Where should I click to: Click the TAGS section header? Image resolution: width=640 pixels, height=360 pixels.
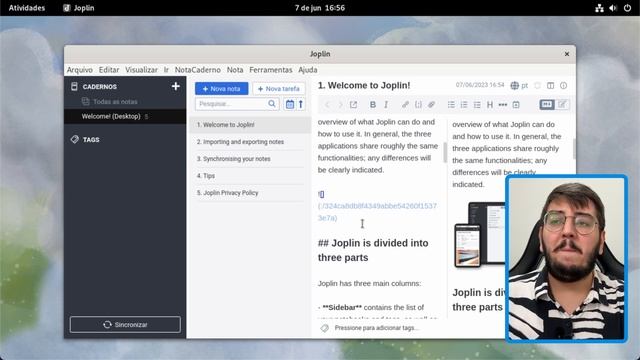(x=91, y=140)
